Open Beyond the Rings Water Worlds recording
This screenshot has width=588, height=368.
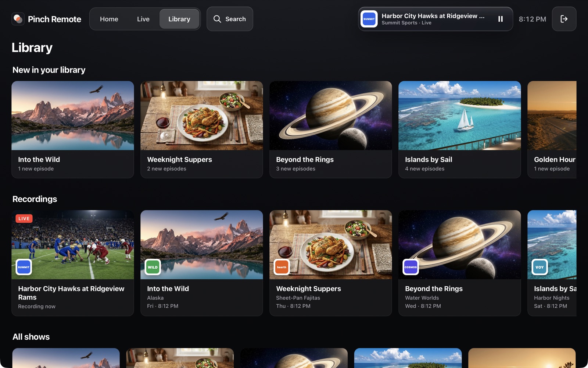[460, 263]
